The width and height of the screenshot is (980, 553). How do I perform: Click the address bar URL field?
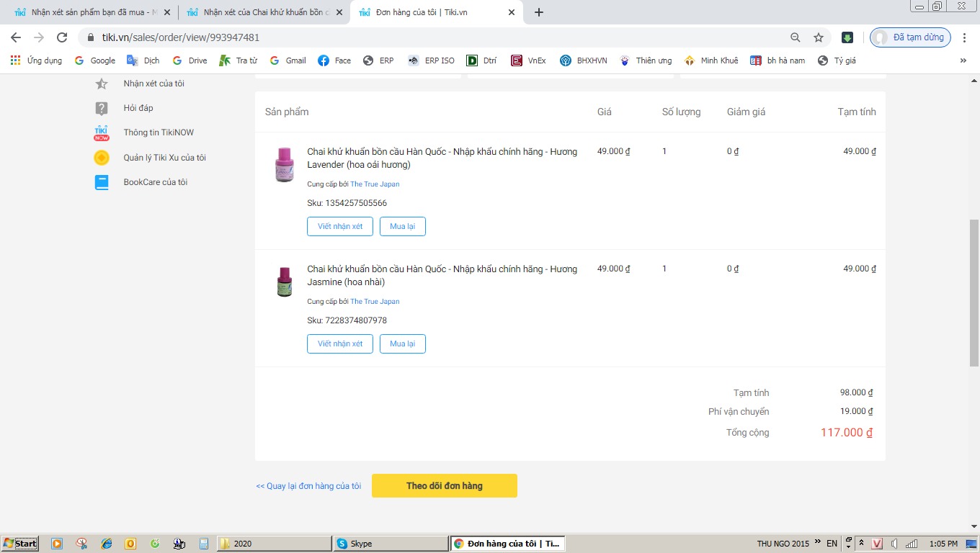click(432, 37)
